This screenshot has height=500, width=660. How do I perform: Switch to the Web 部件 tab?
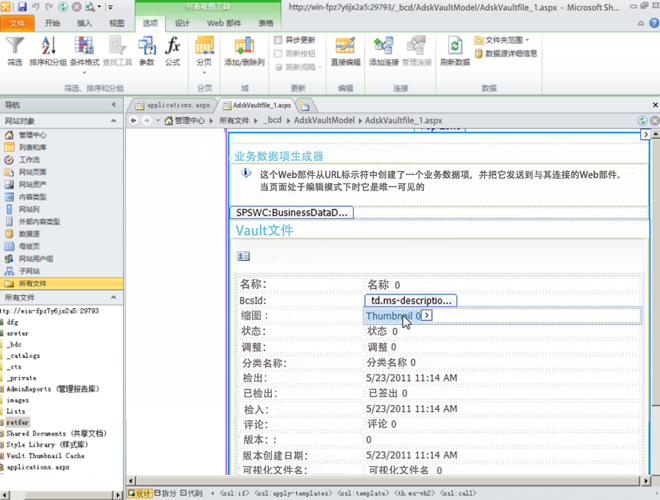pyautogui.click(x=224, y=23)
